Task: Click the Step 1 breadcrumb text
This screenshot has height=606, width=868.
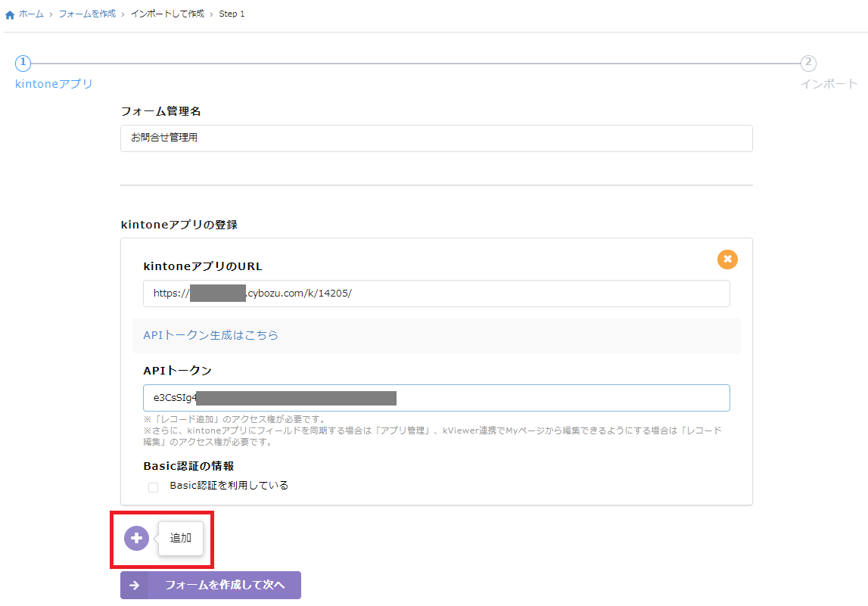Action: (x=232, y=14)
